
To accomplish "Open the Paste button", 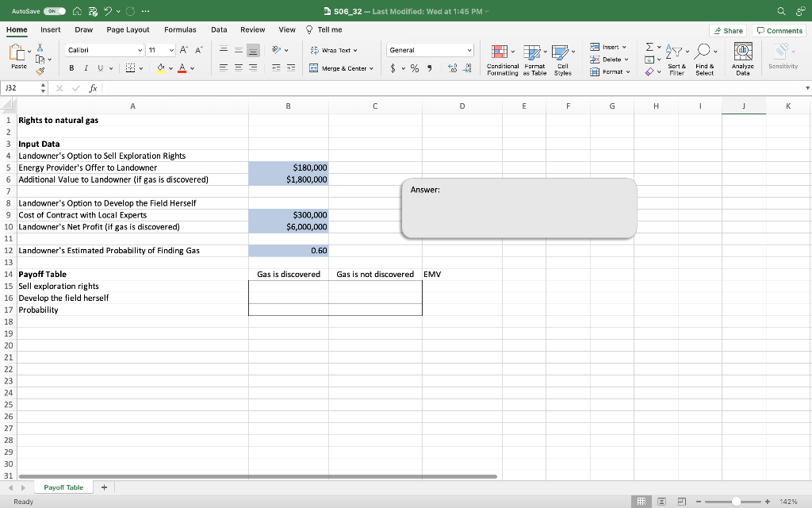I will coord(18,56).
